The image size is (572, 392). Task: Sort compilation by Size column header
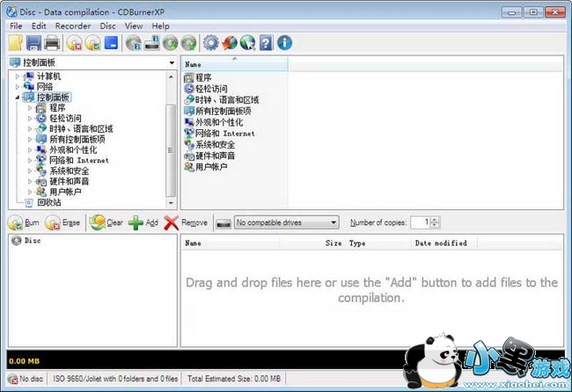pyautogui.click(x=312, y=243)
